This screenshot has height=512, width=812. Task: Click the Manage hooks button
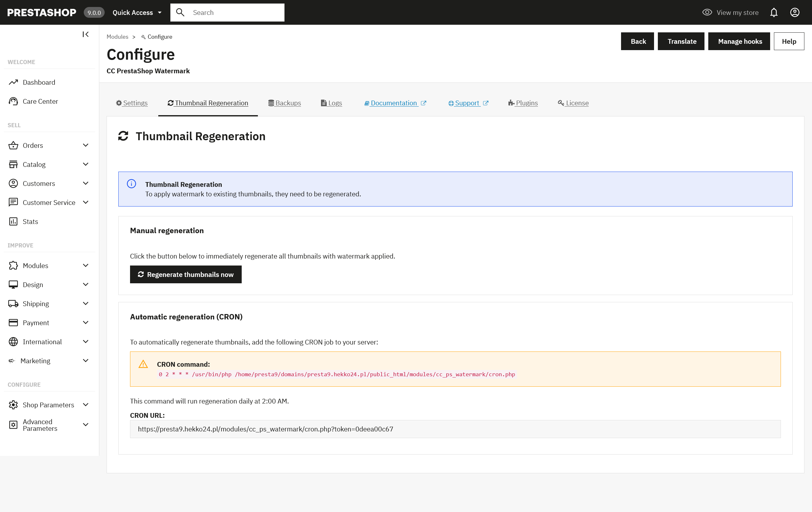click(x=739, y=42)
